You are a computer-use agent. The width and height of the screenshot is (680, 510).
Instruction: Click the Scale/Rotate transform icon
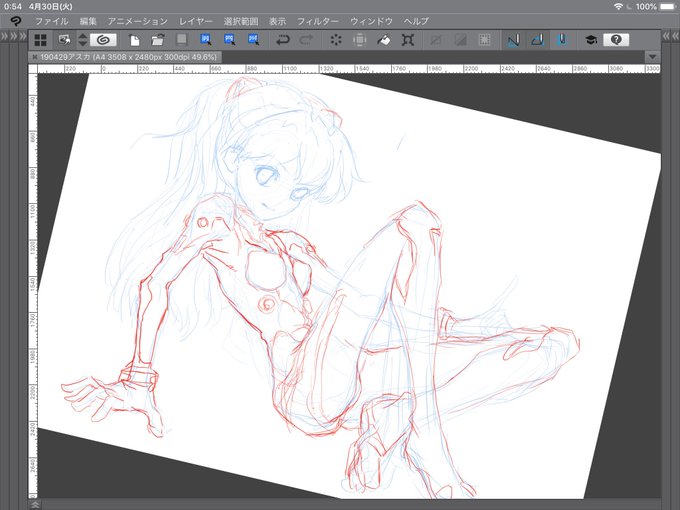407,40
